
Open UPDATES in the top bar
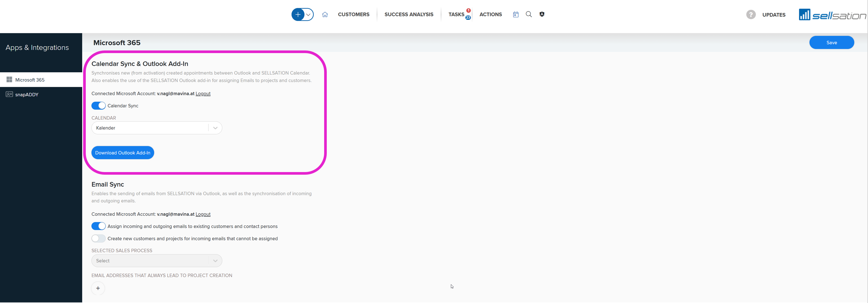(774, 15)
